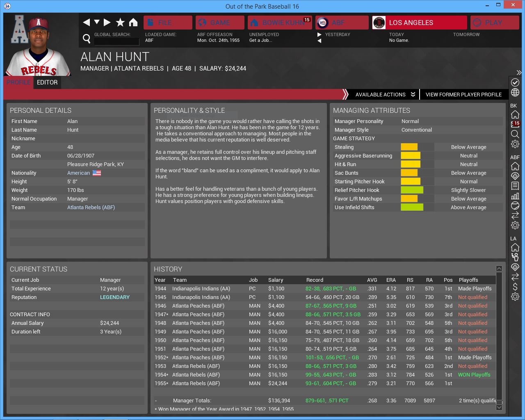Open the ABF section settings gear
This screenshot has width=525, height=420.
click(515, 225)
